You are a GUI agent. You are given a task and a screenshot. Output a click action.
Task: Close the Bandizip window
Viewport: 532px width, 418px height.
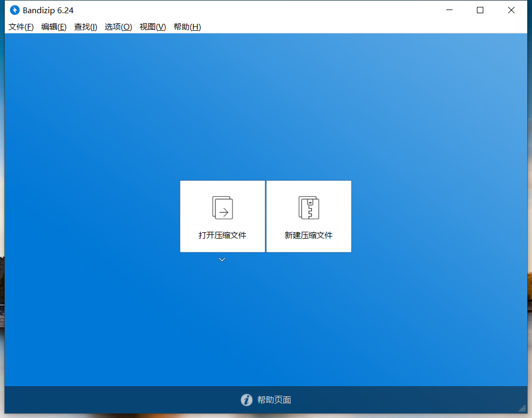point(511,10)
